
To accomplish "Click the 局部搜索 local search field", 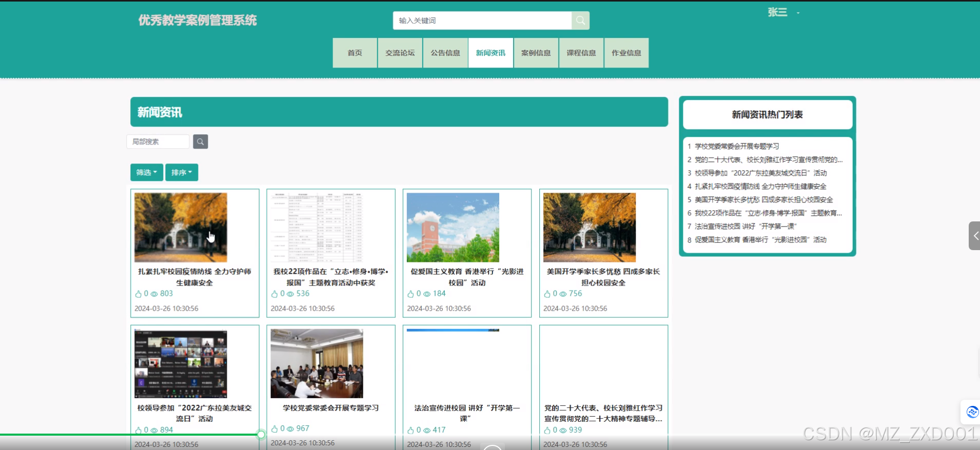I will (x=158, y=141).
